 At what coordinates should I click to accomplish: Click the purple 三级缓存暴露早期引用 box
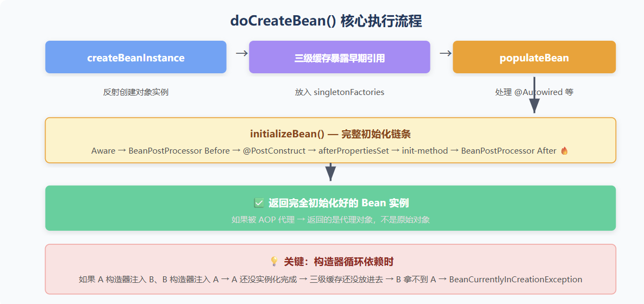339,57
